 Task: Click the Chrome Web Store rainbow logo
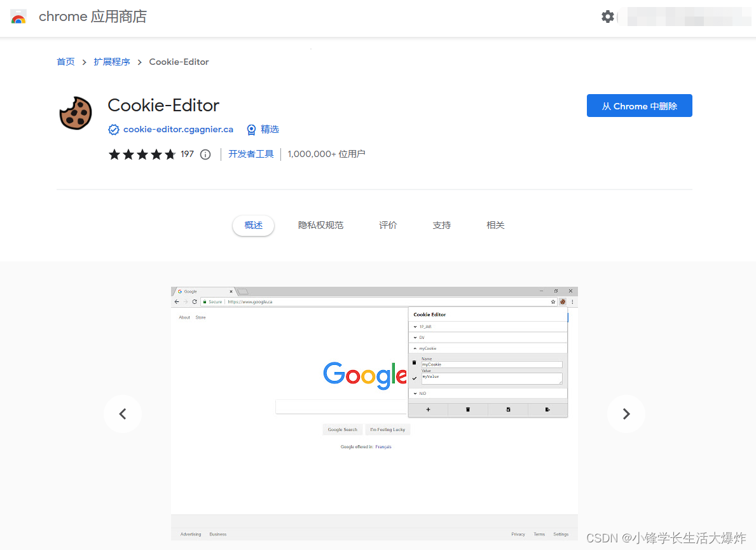tap(18, 17)
